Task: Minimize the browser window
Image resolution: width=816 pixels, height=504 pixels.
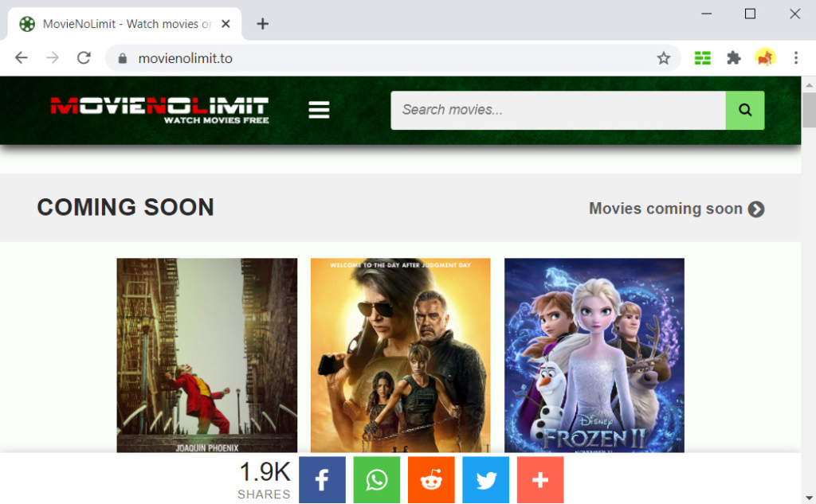Action: tap(706, 14)
